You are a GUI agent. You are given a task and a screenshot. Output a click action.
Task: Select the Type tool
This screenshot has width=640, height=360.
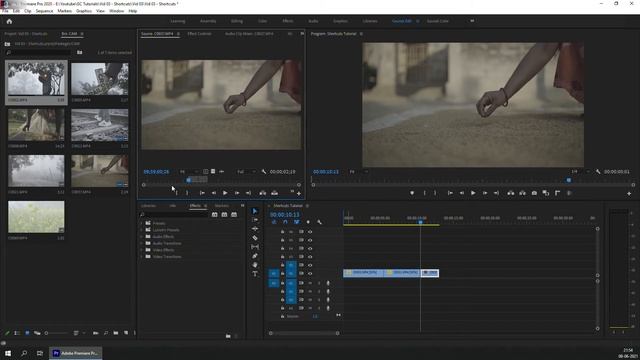(255, 274)
